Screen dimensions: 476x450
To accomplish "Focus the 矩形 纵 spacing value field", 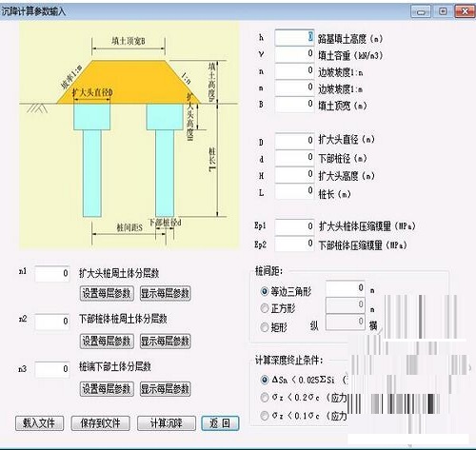I will coord(346,323).
